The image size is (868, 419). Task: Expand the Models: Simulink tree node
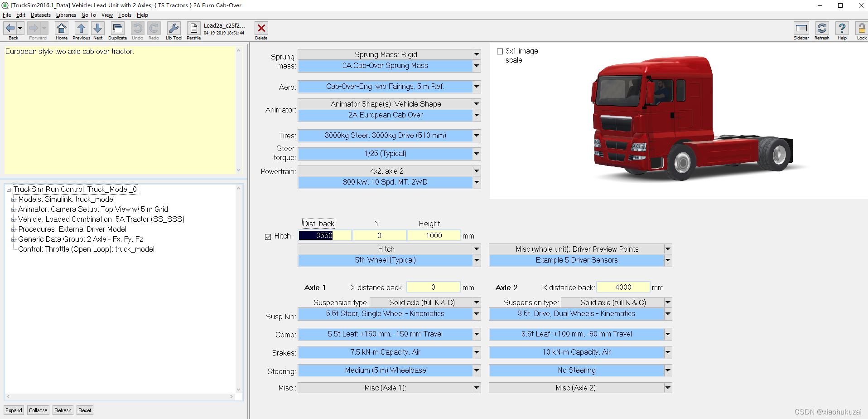[x=13, y=200]
